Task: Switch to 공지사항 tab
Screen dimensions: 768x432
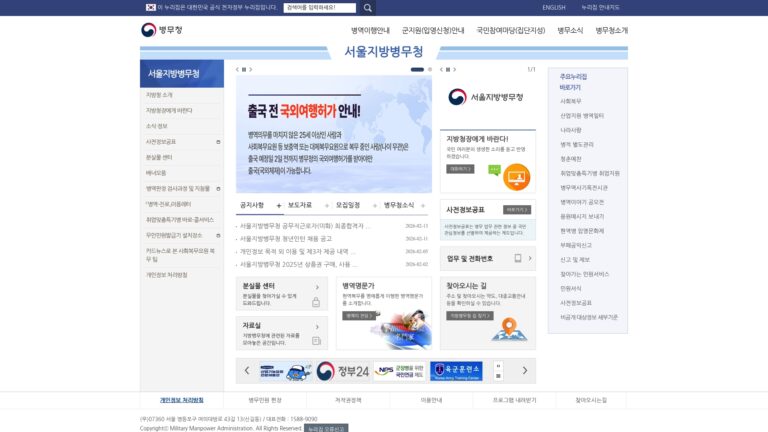Action: click(252, 205)
